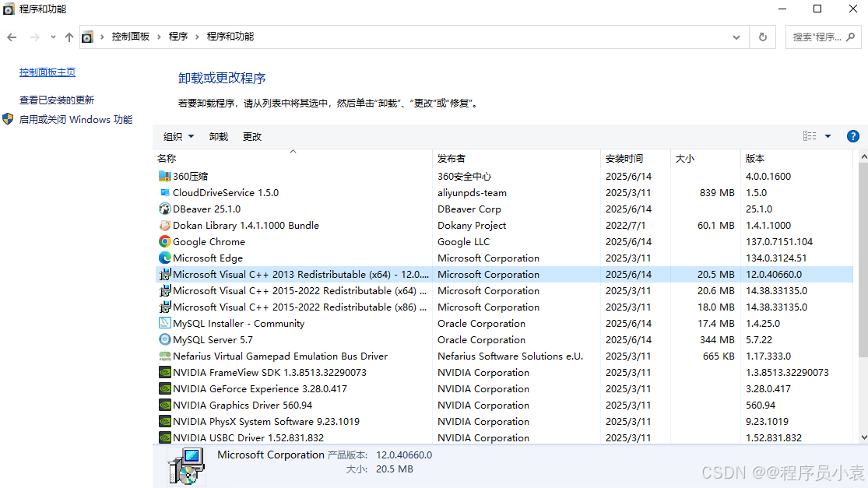Expand the chevron after 程序 breadcrumb

[x=197, y=37]
